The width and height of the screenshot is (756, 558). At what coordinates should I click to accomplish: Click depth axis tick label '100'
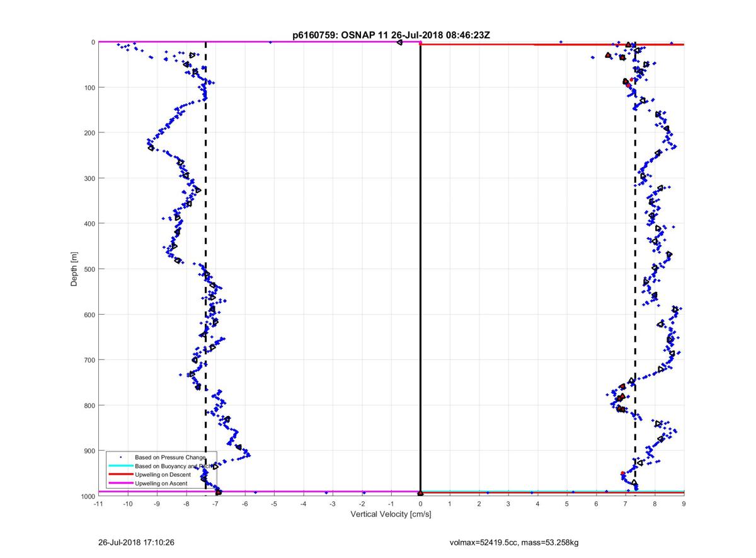(x=89, y=87)
